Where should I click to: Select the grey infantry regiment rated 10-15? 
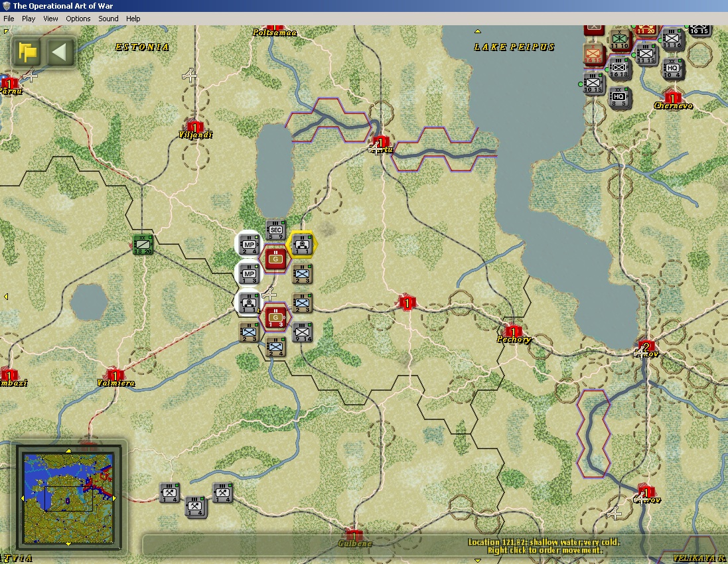pos(593,83)
